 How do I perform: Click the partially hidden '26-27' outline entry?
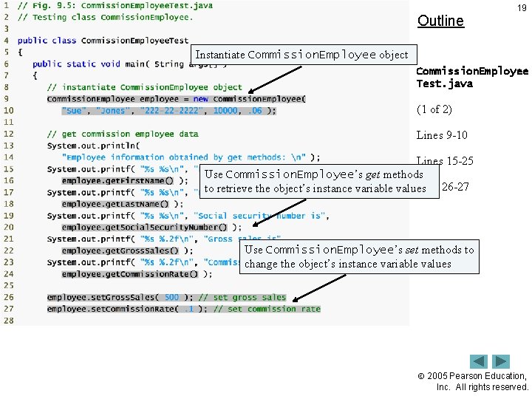455,187
